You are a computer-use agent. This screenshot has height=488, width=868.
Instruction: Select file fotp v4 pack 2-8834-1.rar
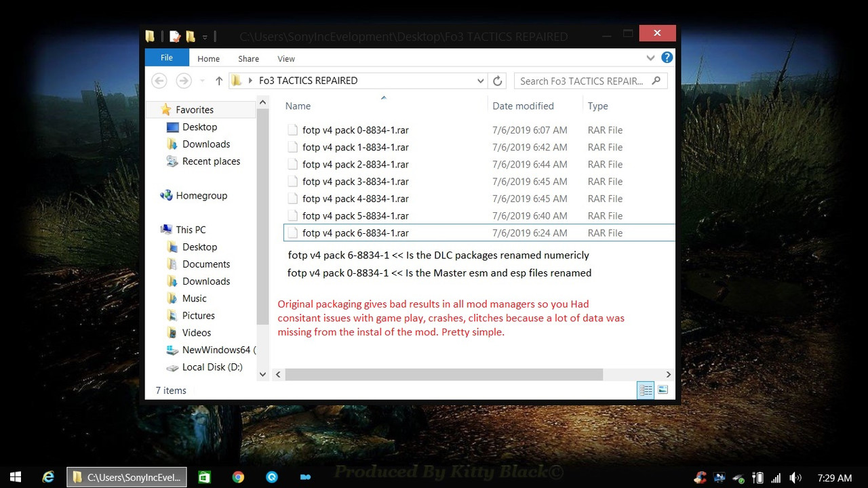pyautogui.click(x=355, y=164)
